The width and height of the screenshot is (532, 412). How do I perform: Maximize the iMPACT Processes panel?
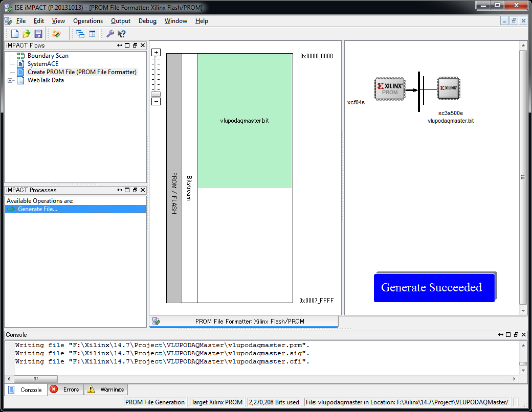tap(127, 190)
